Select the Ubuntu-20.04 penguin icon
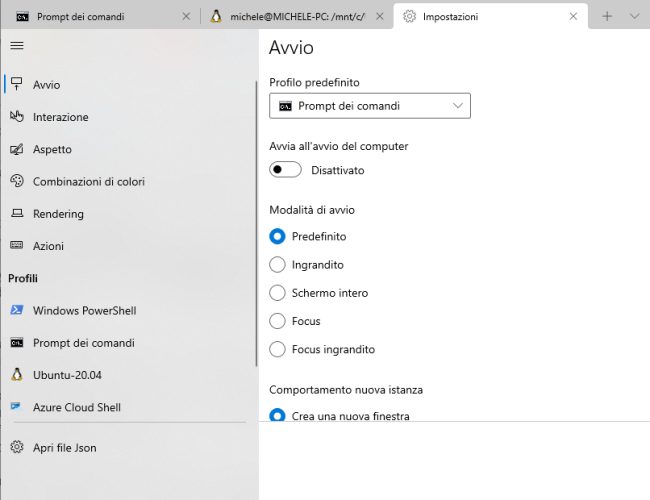This screenshot has width=650, height=500. [x=16, y=375]
